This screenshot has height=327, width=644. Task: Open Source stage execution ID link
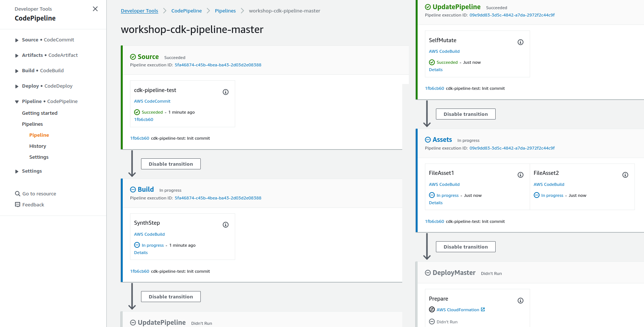[218, 65]
